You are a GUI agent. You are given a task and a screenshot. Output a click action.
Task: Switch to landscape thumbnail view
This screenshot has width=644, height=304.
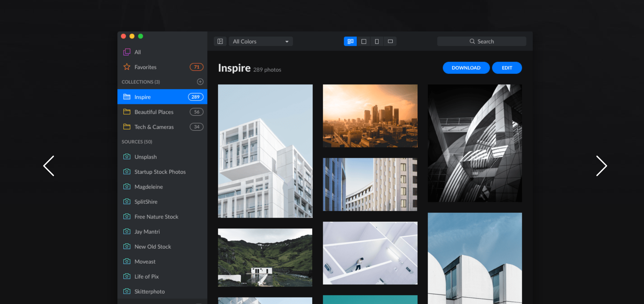click(x=390, y=41)
